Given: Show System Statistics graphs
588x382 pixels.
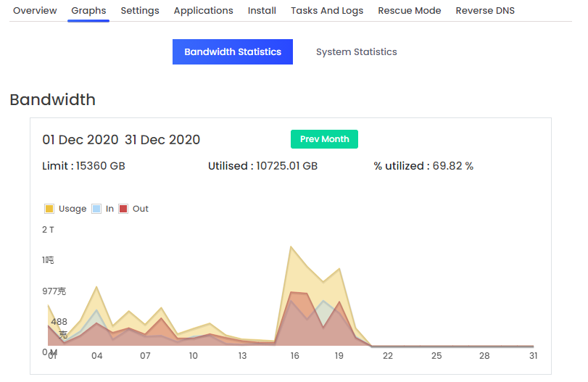Looking at the screenshot, I should point(356,52).
